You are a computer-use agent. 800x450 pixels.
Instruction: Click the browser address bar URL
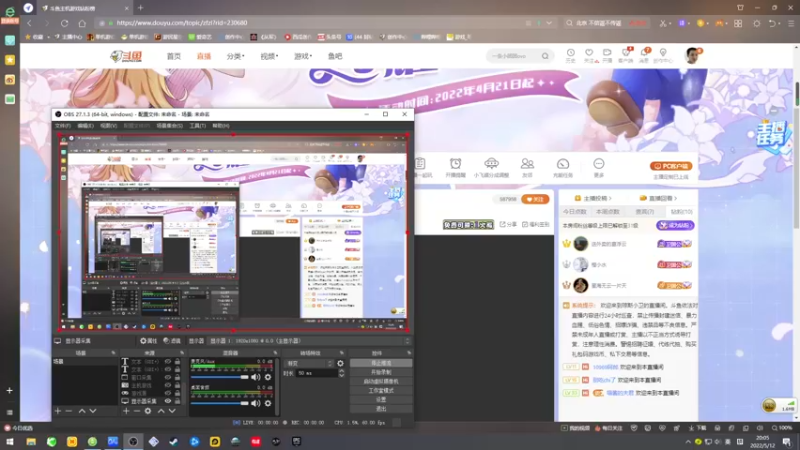point(182,23)
